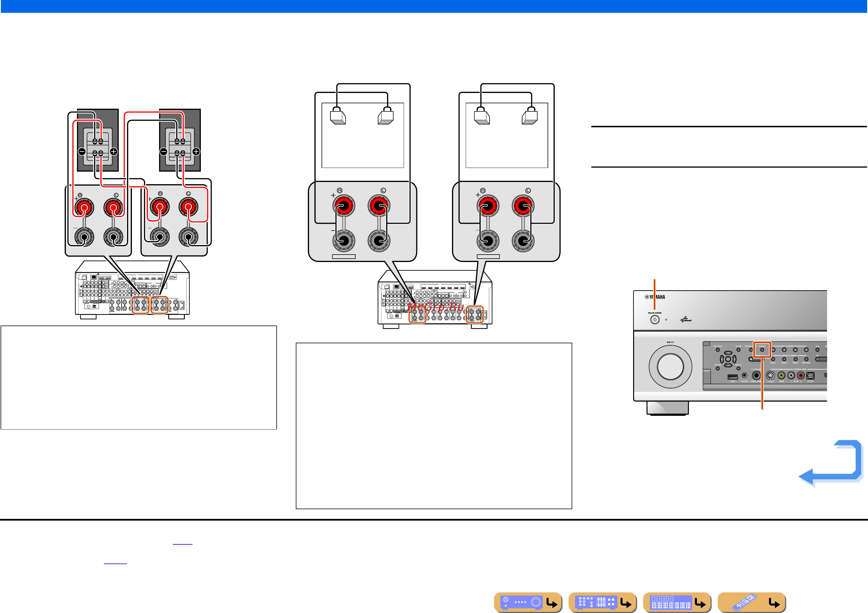Click the cursor right arrow key
This screenshot has height=613, width=868.
coord(735,359)
